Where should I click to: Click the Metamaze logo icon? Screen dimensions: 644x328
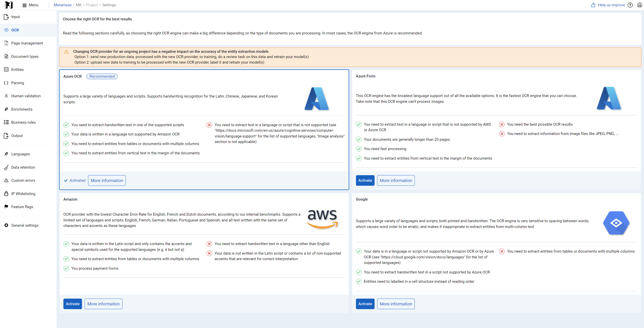9,5
